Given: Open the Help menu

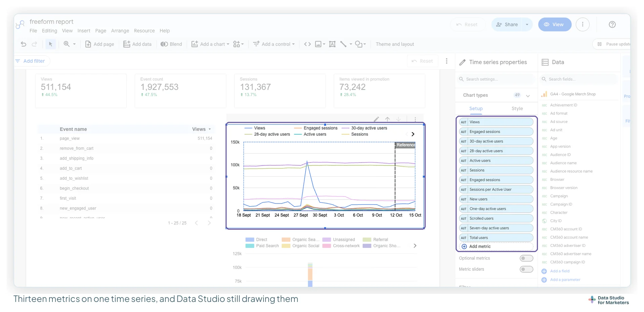Looking at the screenshot, I should (x=165, y=31).
